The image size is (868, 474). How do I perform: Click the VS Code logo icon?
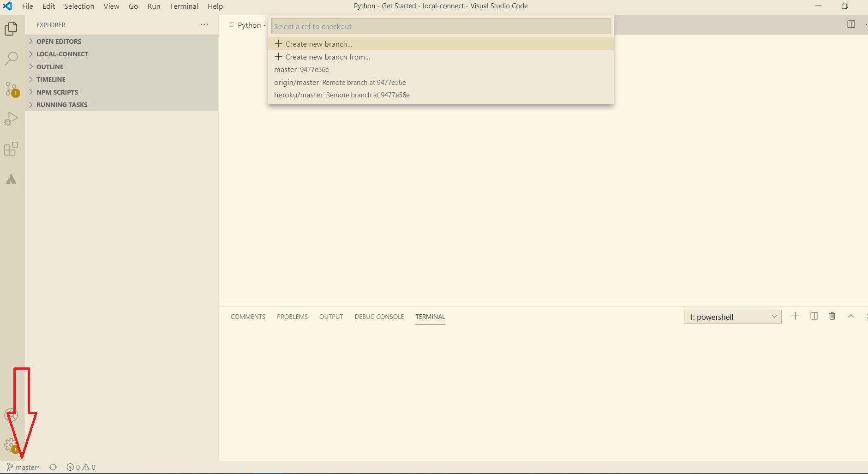pos(7,6)
